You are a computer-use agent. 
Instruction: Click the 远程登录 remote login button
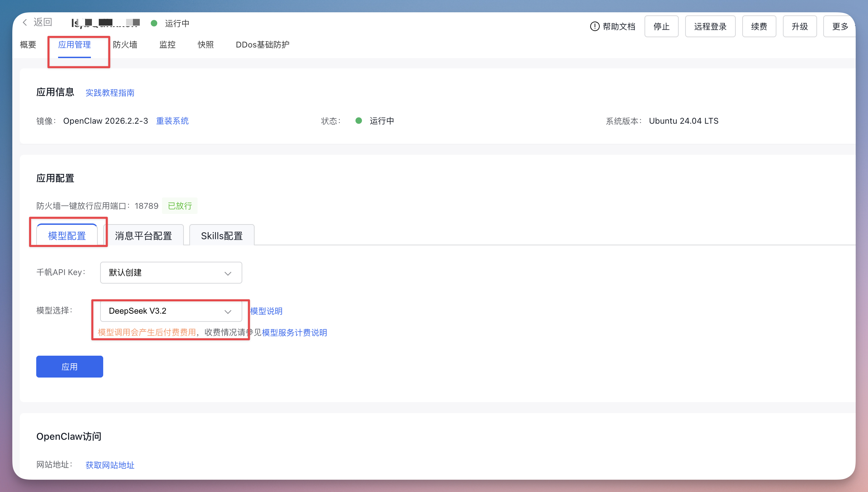pos(710,26)
